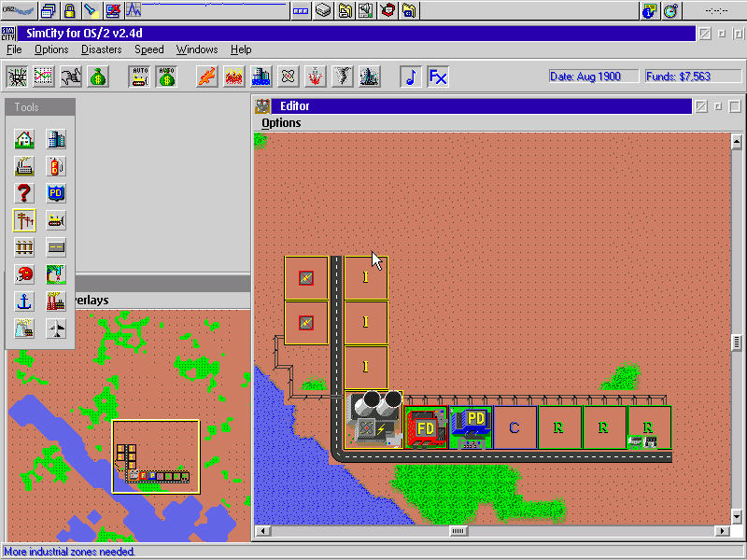Select the Police Department tool
747x560 pixels.
pos(56,193)
